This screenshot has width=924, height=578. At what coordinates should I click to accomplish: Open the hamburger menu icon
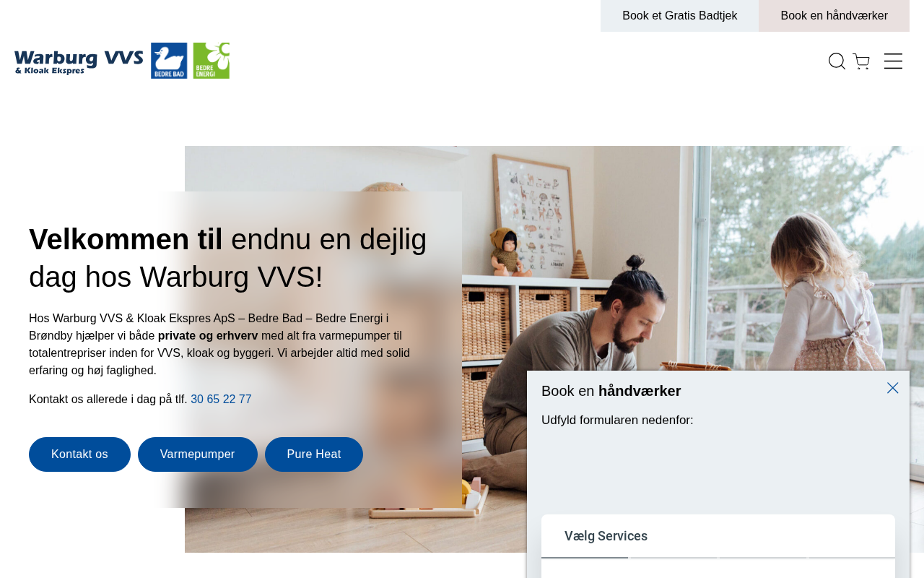pyautogui.click(x=893, y=61)
